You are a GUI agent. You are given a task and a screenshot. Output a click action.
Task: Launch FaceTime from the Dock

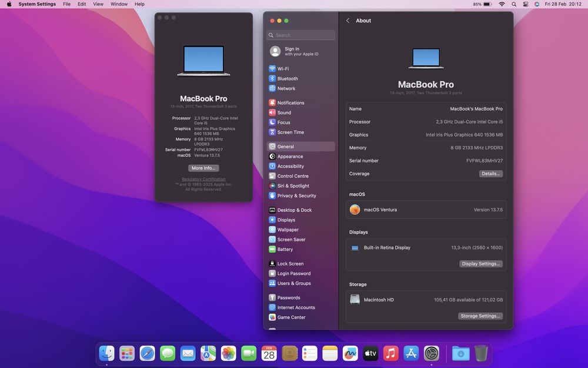[x=249, y=353]
